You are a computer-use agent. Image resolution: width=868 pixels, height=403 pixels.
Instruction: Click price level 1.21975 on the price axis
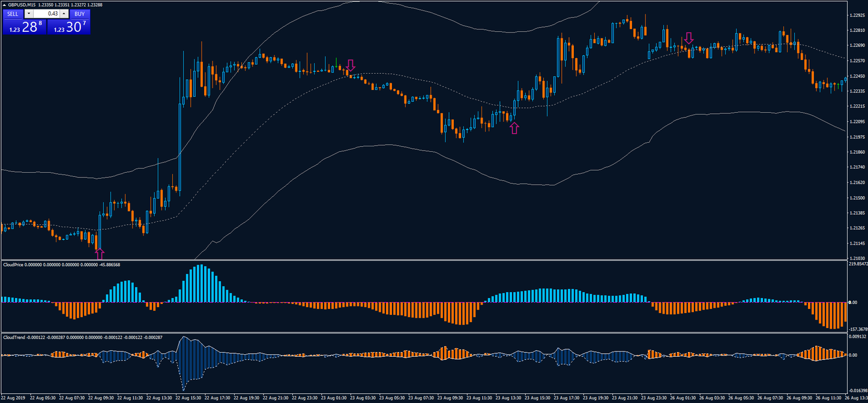[x=857, y=137]
